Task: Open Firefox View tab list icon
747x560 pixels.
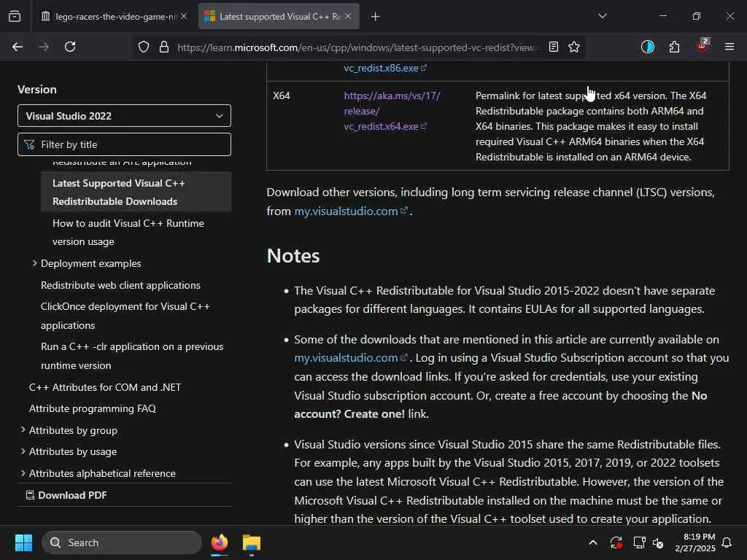Action: (15, 16)
